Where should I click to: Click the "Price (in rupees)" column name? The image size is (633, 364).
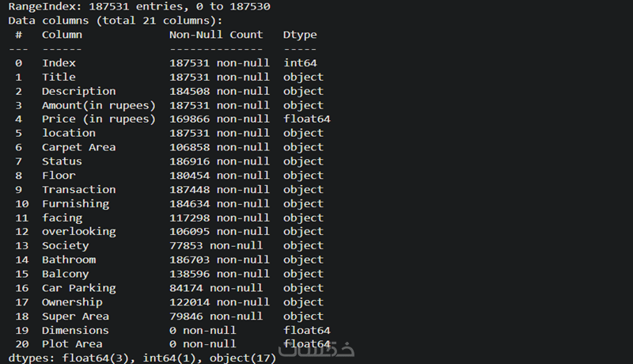[99, 119]
